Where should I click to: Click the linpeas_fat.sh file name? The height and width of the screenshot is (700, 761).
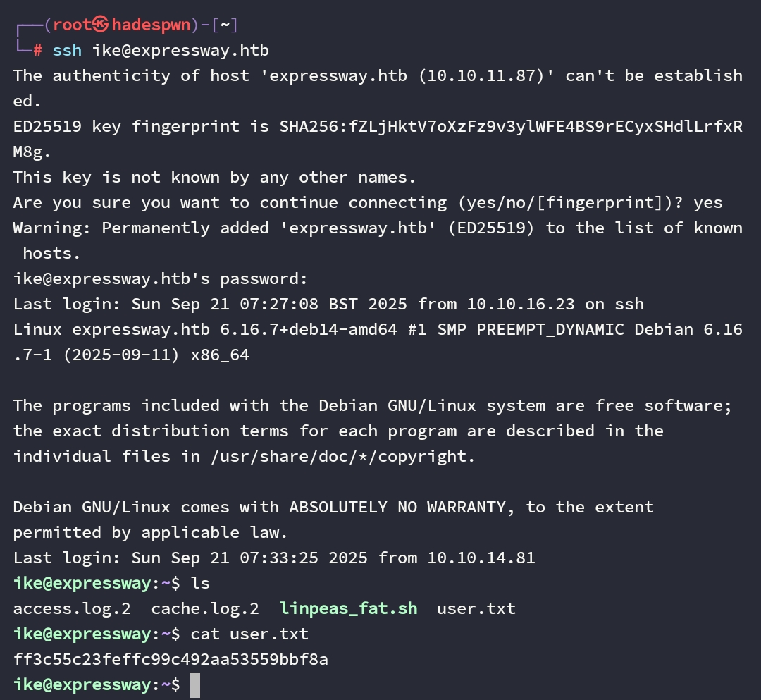348,608
